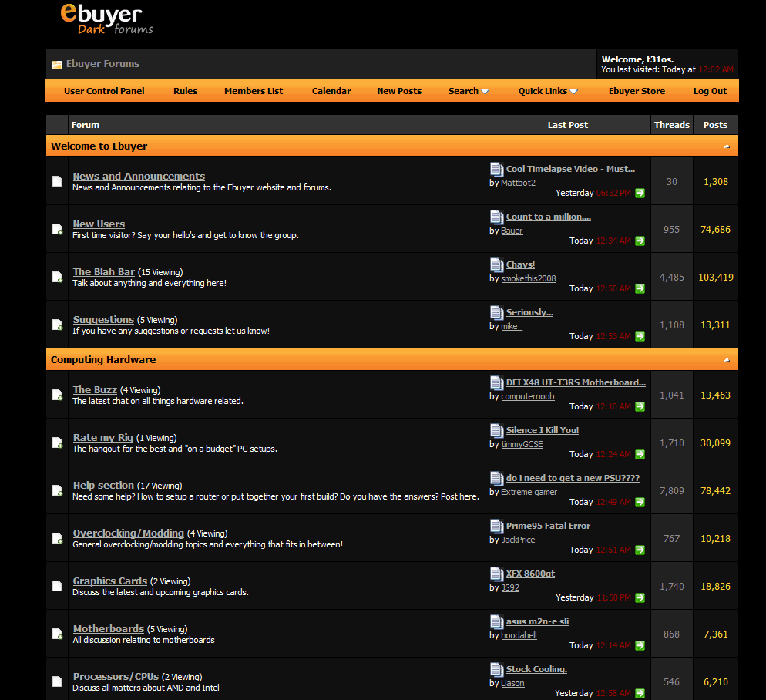
Task: Open the Quick Links dropdown menu
Action: coord(548,91)
